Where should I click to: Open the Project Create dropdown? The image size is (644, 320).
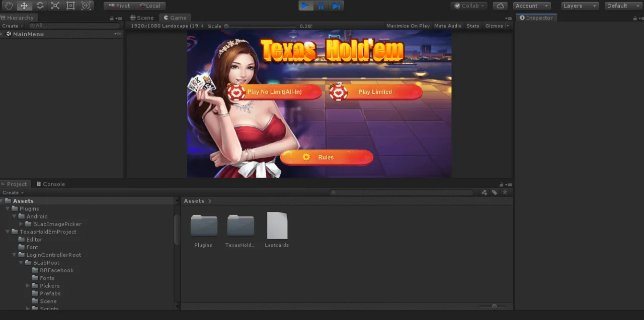tap(13, 192)
